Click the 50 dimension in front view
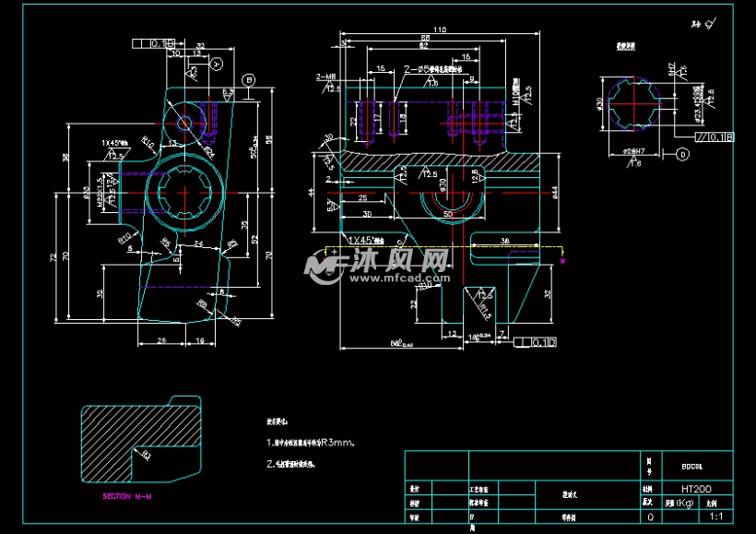The width and height of the screenshot is (756, 534). click(x=448, y=214)
